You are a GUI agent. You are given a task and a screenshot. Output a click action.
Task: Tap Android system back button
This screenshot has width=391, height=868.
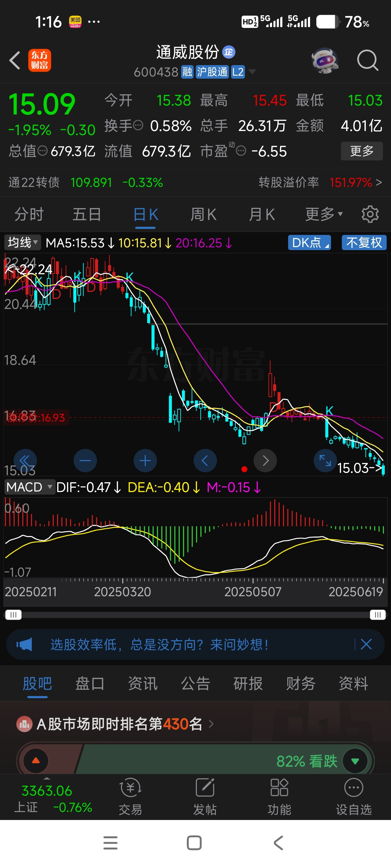278,843
